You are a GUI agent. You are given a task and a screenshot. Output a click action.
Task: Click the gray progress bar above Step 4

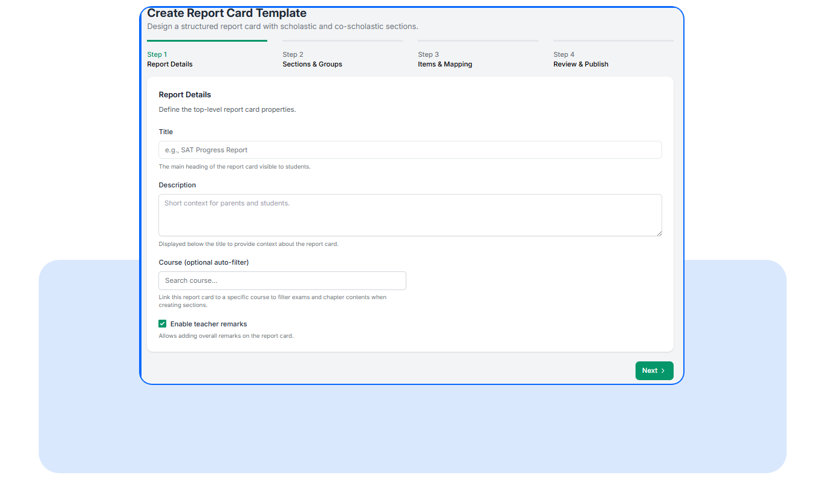point(613,41)
